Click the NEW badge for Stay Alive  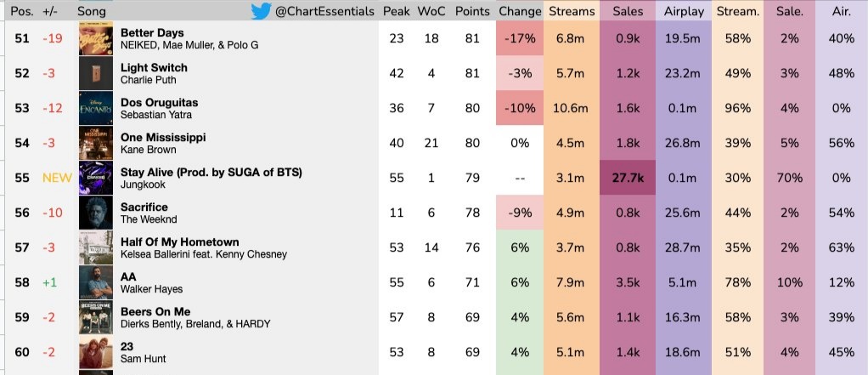(57, 179)
